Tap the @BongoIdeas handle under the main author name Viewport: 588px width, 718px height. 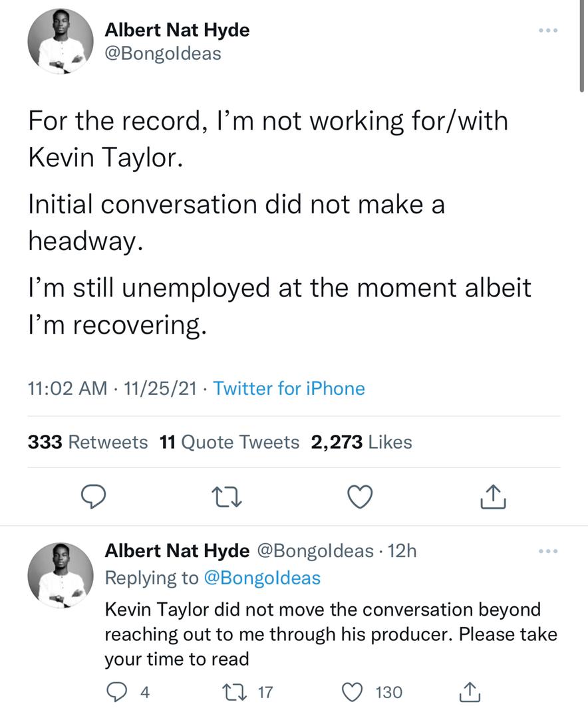click(163, 54)
